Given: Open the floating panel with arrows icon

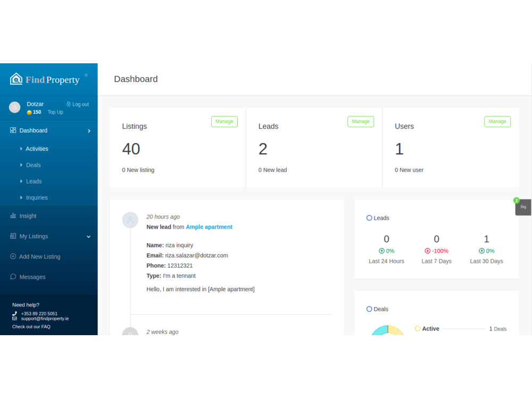Looking at the screenshot, I should 523,207.
